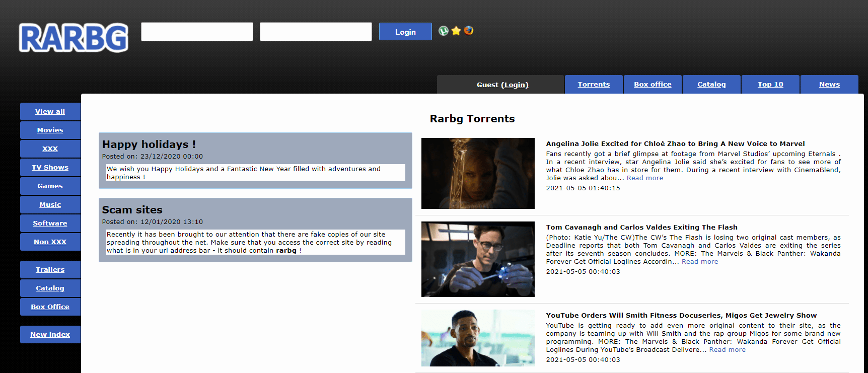
Task: Select Movies in the left sidebar
Action: (50, 130)
